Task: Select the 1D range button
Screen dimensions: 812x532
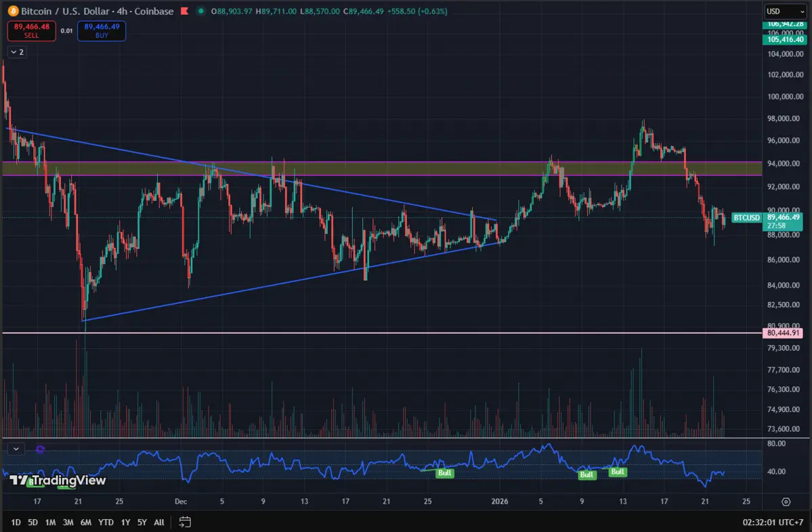Action: [x=15, y=522]
